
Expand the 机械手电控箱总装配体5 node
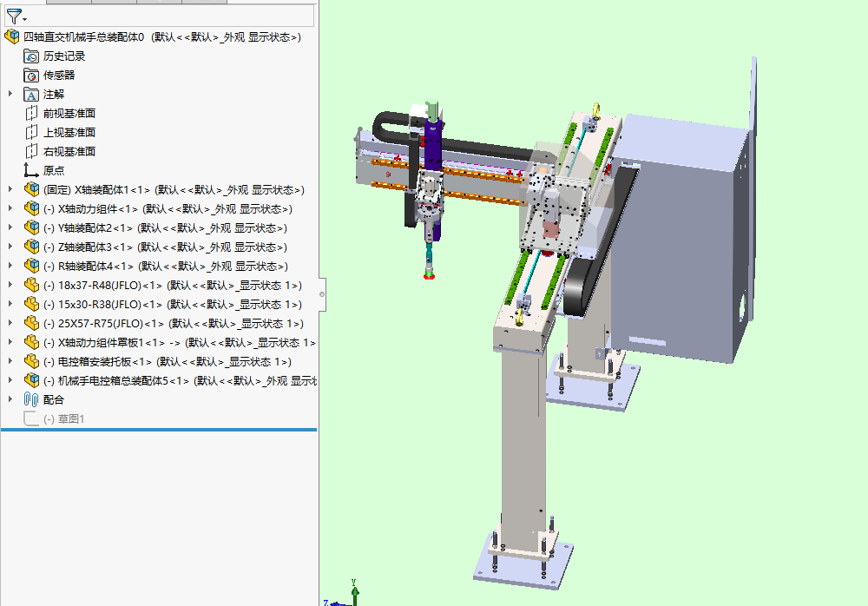[10, 380]
